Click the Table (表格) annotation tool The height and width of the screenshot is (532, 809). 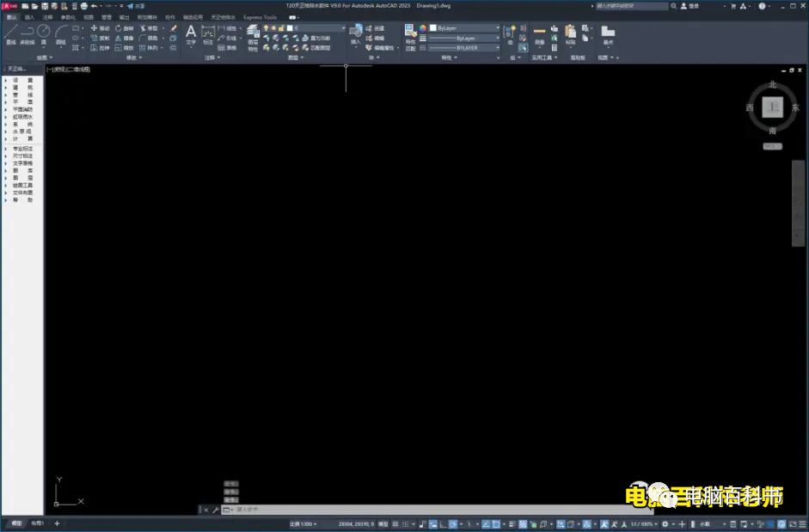[x=227, y=47]
